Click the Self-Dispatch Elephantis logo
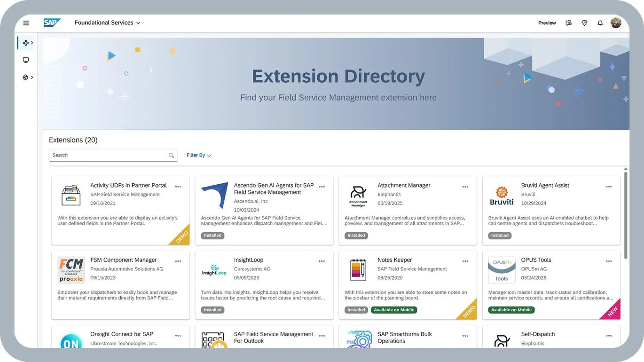The image size is (644, 362). tap(502, 341)
